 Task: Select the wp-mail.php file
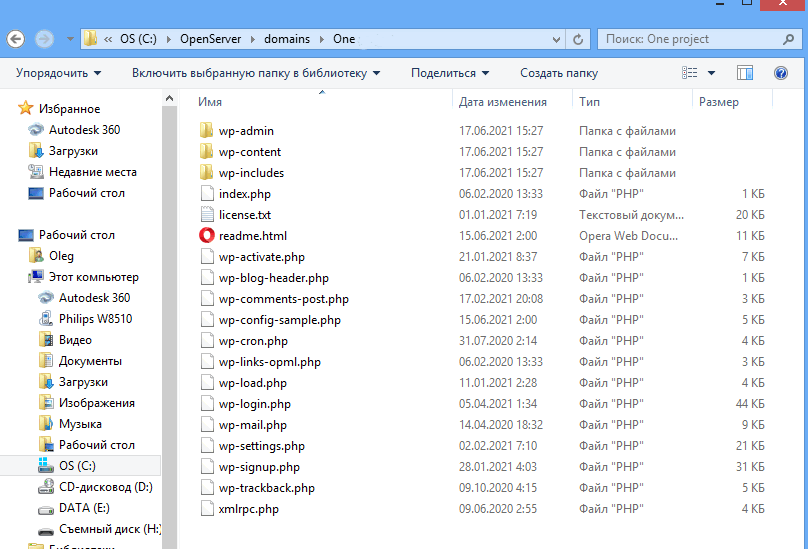point(252,425)
